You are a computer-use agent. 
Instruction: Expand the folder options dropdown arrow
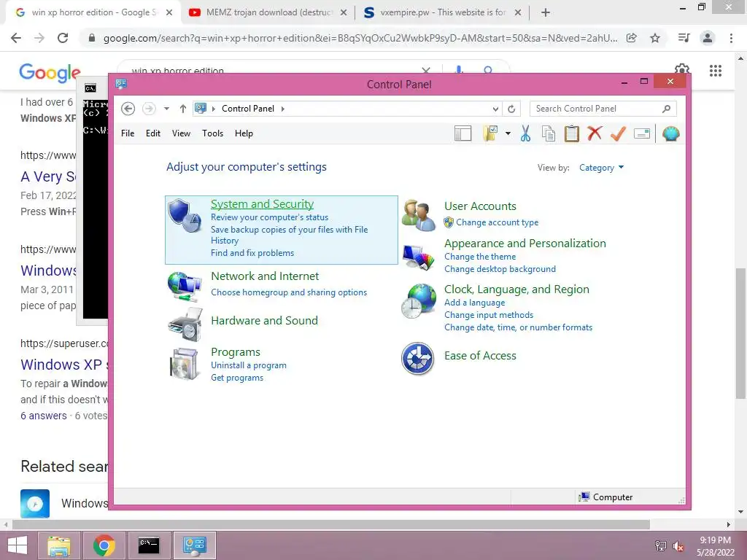[508, 134]
